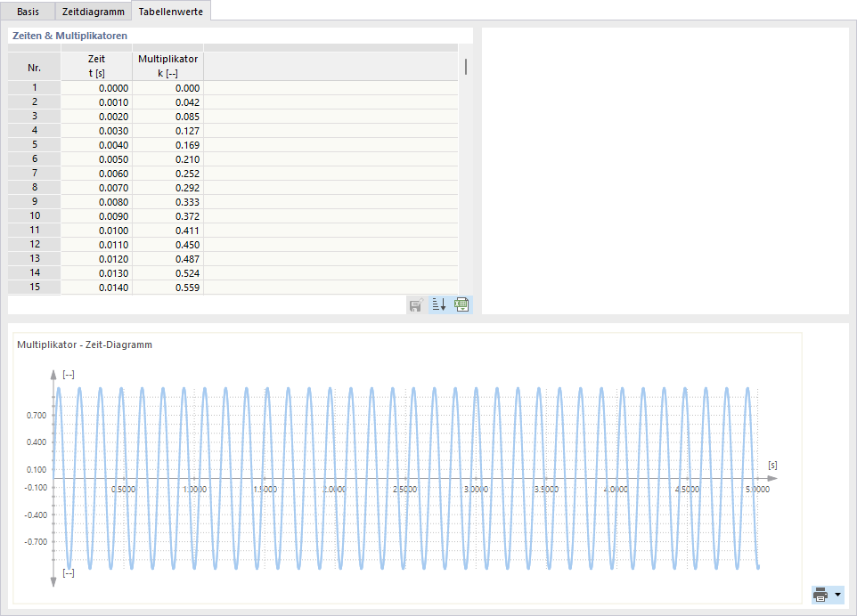857x616 pixels.
Task: Click the 0.700 y-axis label
Action: pyautogui.click(x=37, y=415)
